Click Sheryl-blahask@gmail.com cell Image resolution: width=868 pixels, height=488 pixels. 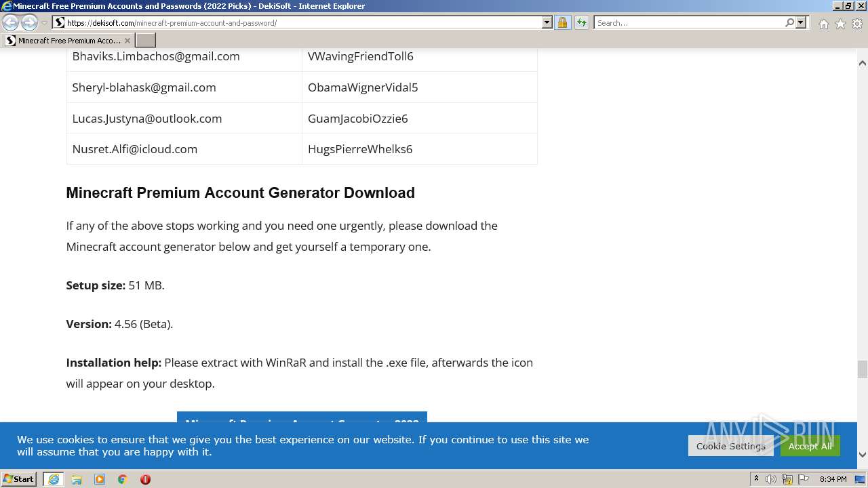coord(144,87)
